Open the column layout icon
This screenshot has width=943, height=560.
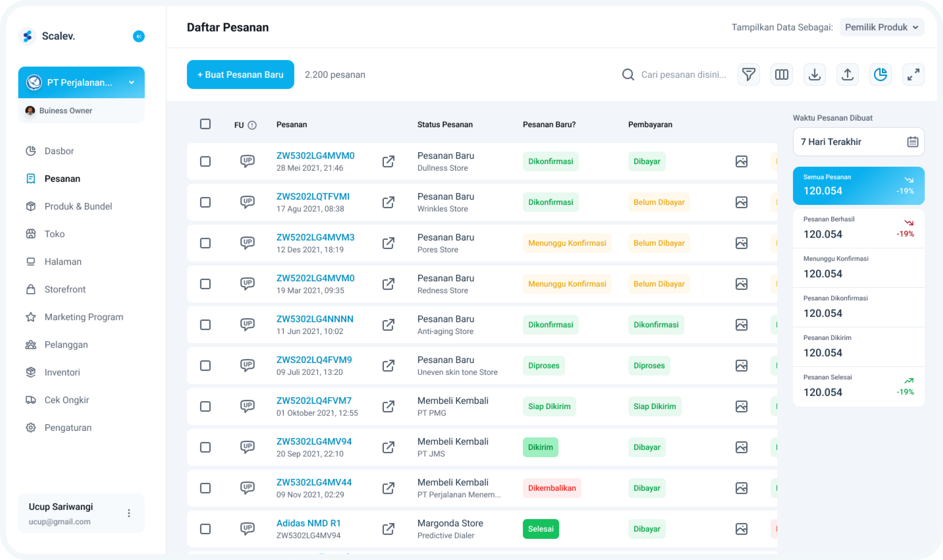782,74
